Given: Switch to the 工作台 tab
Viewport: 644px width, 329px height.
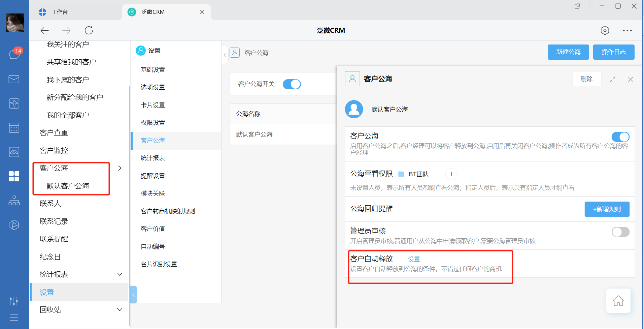Looking at the screenshot, I should 60,12.
